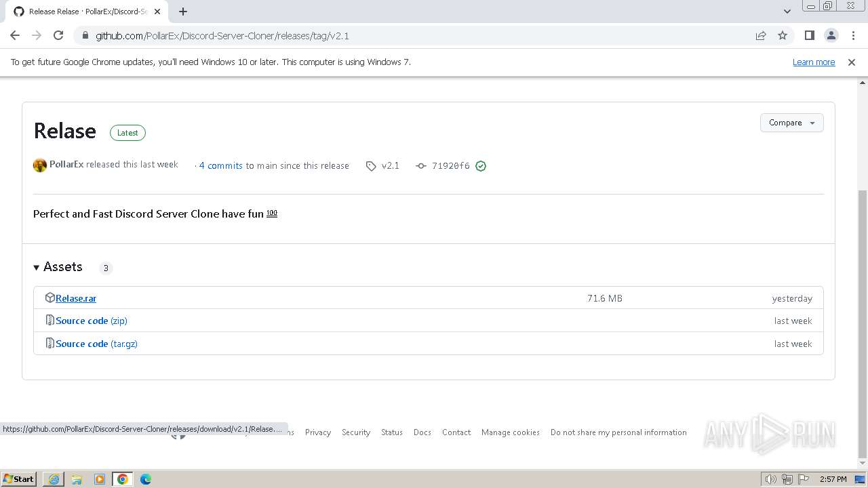Download Relase.rar asset
Viewport: 868px width, 488px height.
coord(76,298)
